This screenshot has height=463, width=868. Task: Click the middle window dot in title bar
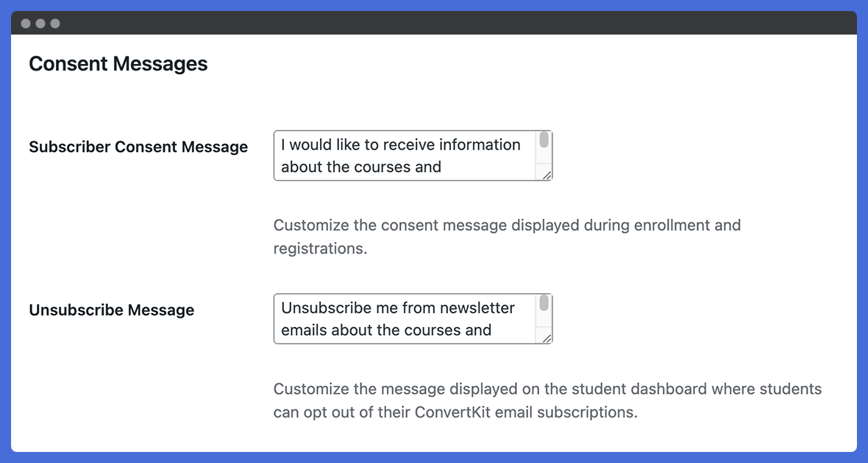pyautogui.click(x=40, y=24)
